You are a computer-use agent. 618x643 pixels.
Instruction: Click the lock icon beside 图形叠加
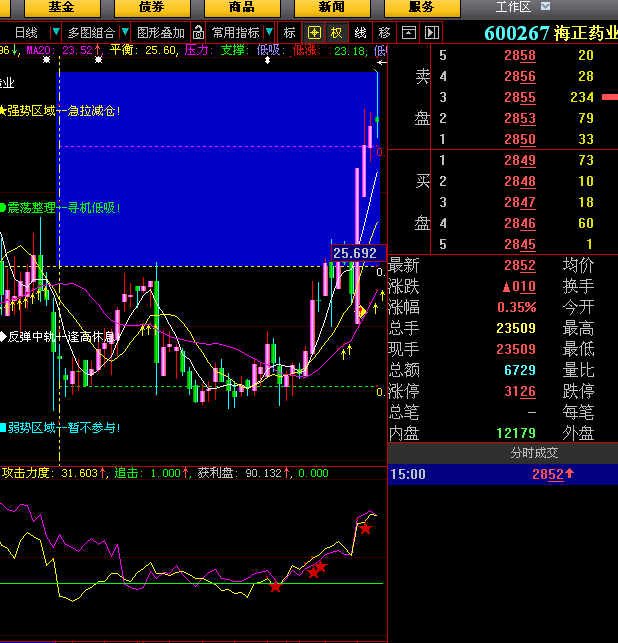coord(199,32)
